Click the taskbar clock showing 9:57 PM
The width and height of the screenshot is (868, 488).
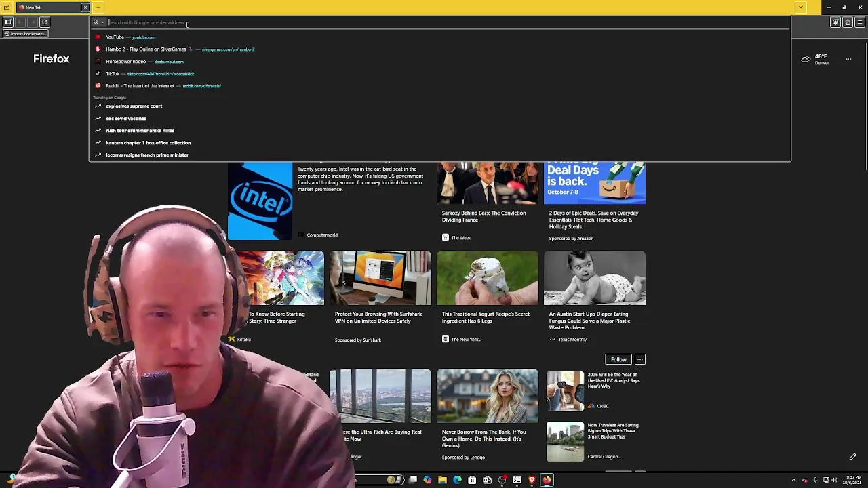click(852, 480)
